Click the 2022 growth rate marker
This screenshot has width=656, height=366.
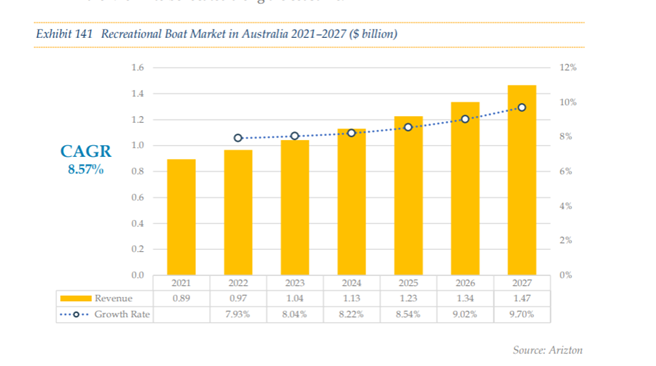[x=238, y=138]
